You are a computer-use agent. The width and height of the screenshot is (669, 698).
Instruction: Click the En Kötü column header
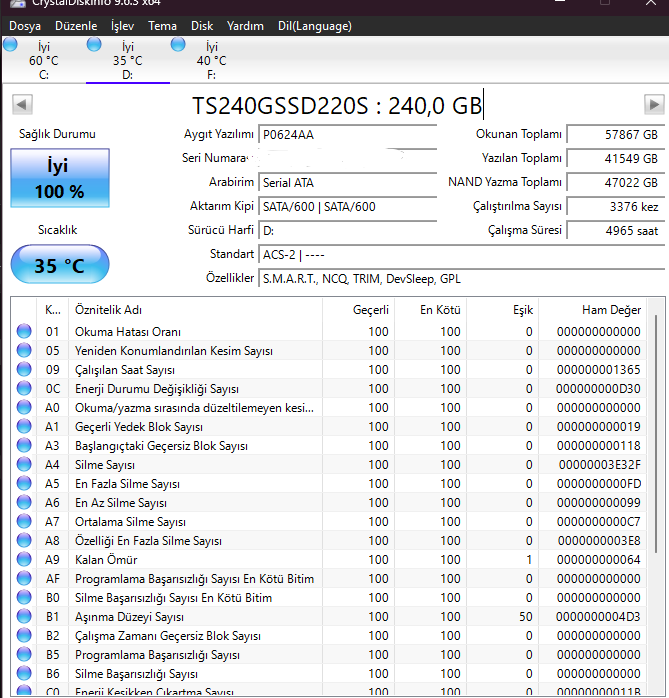(x=430, y=310)
